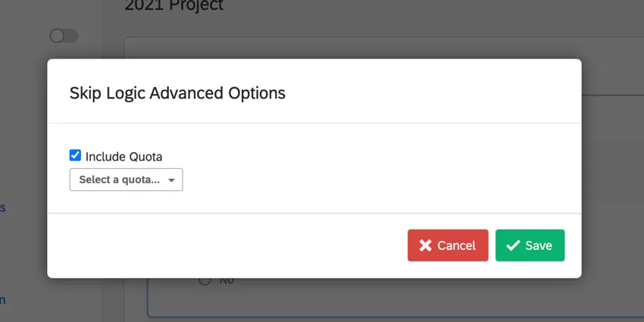
Task: Click the checkmark icon on Save
Action: (513, 245)
